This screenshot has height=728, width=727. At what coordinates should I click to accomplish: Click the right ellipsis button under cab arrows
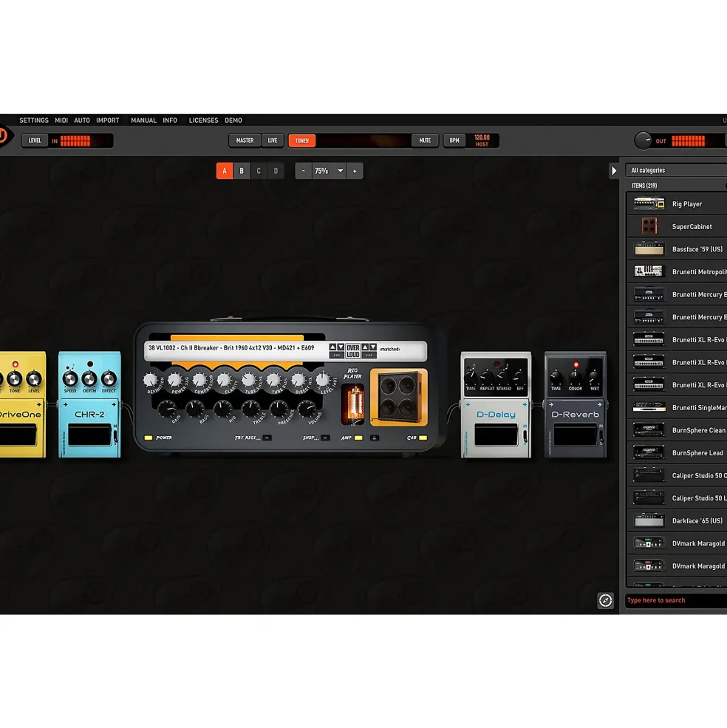pos(369,356)
